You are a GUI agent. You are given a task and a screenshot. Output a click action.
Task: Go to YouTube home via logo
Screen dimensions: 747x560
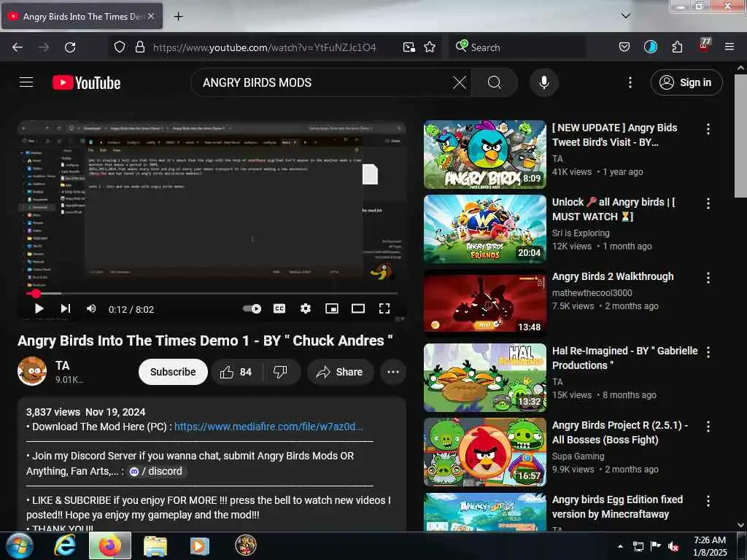coord(86,82)
